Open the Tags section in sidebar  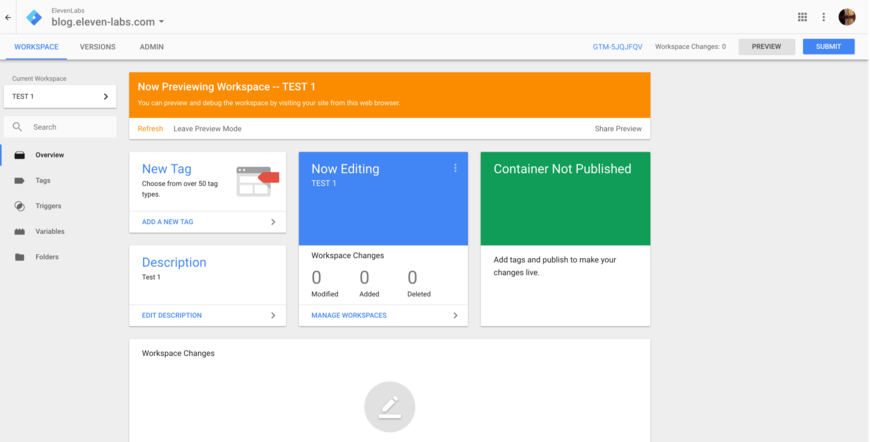42,181
